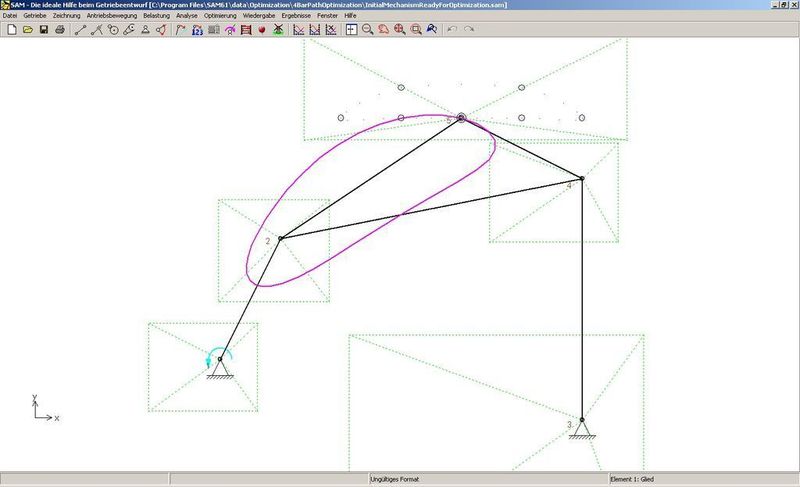Image resolution: width=800 pixels, height=487 pixels.
Task: Click the red apple toolbar icon
Action: (x=261, y=30)
